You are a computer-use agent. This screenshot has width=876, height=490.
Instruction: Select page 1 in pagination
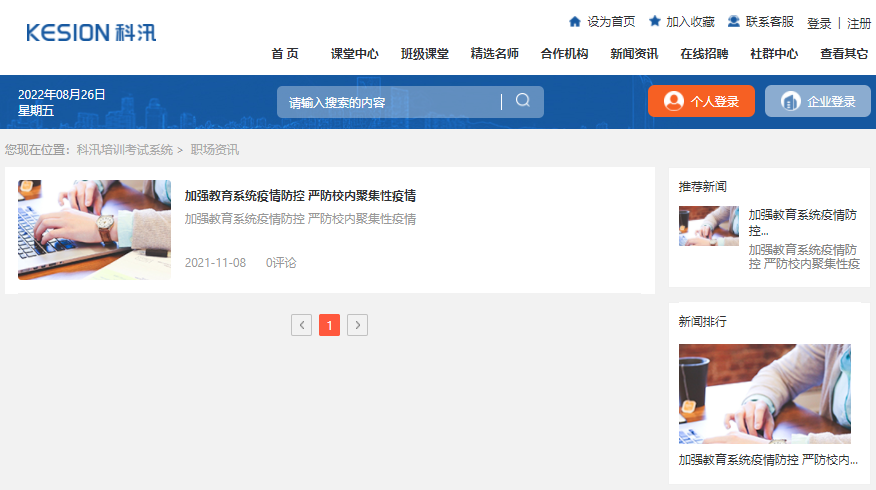click(329, 325)
